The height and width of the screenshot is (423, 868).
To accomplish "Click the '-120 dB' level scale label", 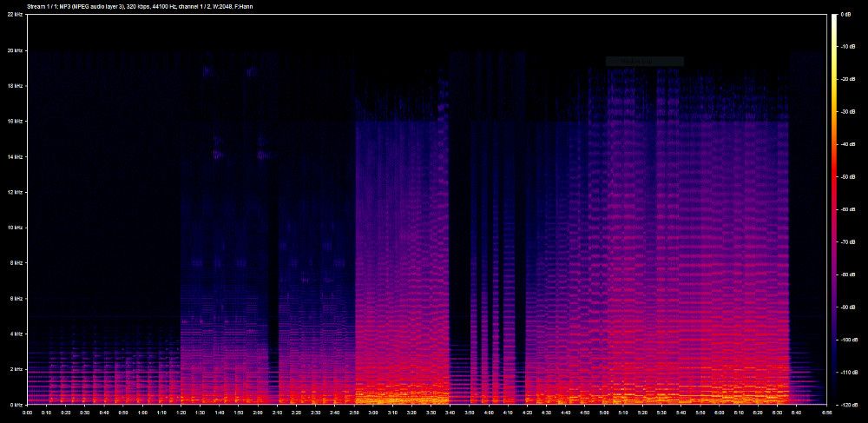I will (x=849, y=404).
